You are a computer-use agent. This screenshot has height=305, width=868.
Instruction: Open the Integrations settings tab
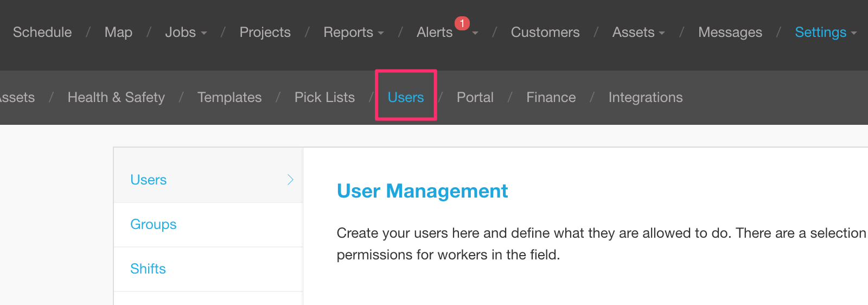[x=646, y=98]
